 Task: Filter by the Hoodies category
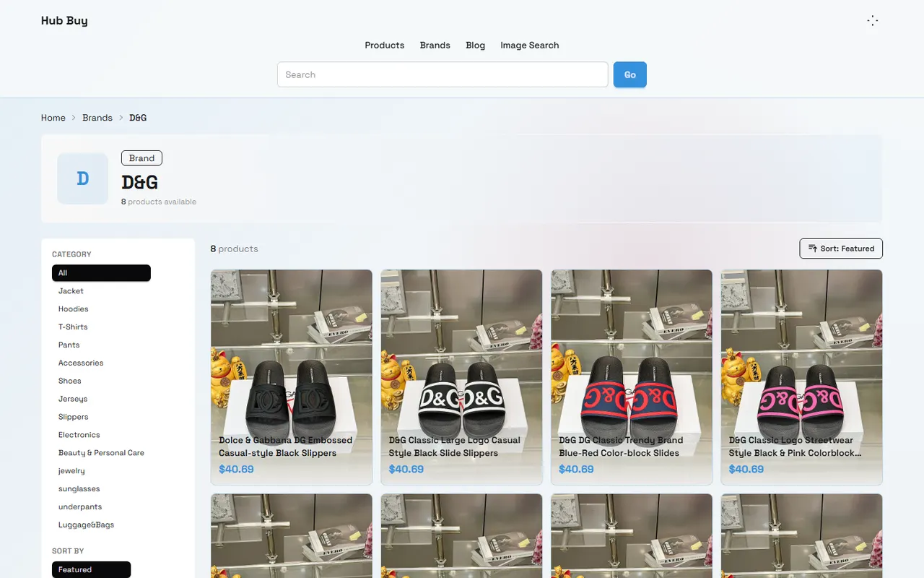(73, 309)
